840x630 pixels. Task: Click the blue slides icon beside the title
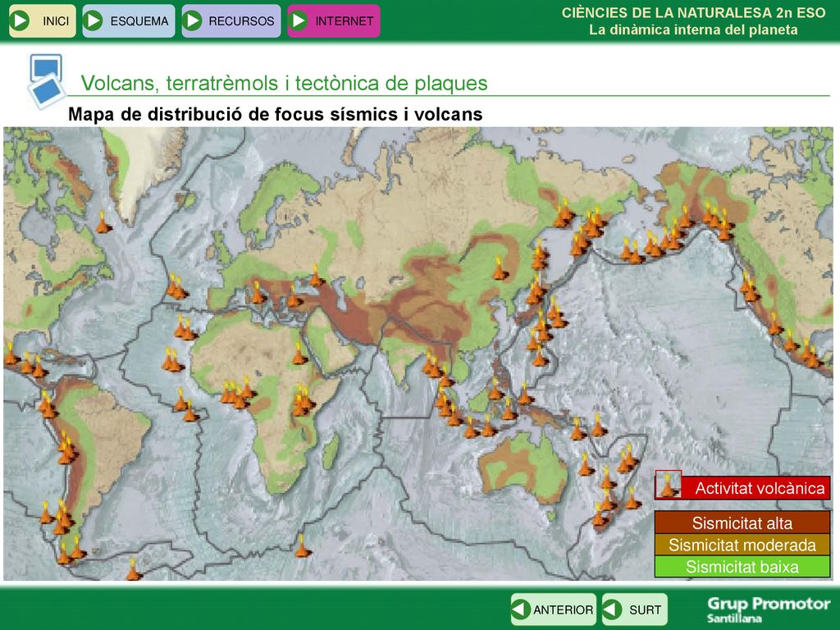[46, 81]
